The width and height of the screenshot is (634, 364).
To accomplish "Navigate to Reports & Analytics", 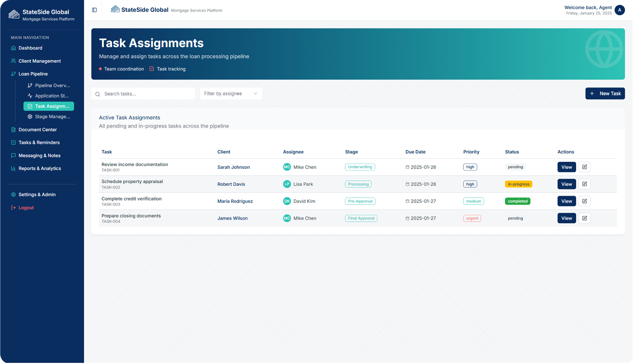I will (x=40, y=168).
